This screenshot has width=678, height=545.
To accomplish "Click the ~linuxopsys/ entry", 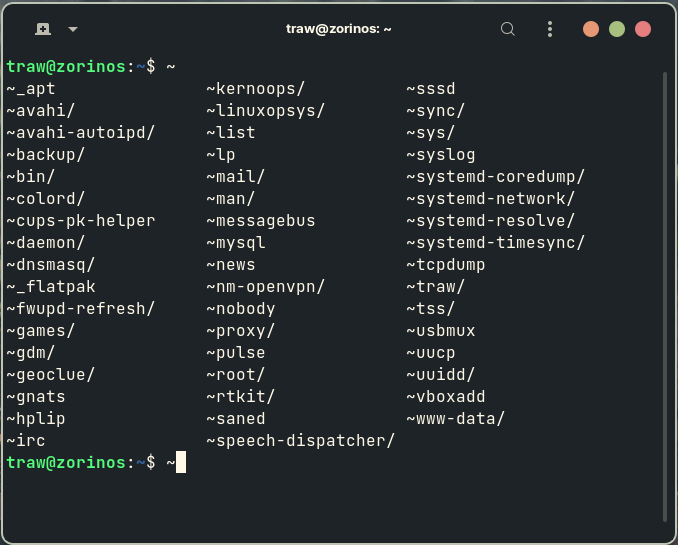I will point(265,111).
